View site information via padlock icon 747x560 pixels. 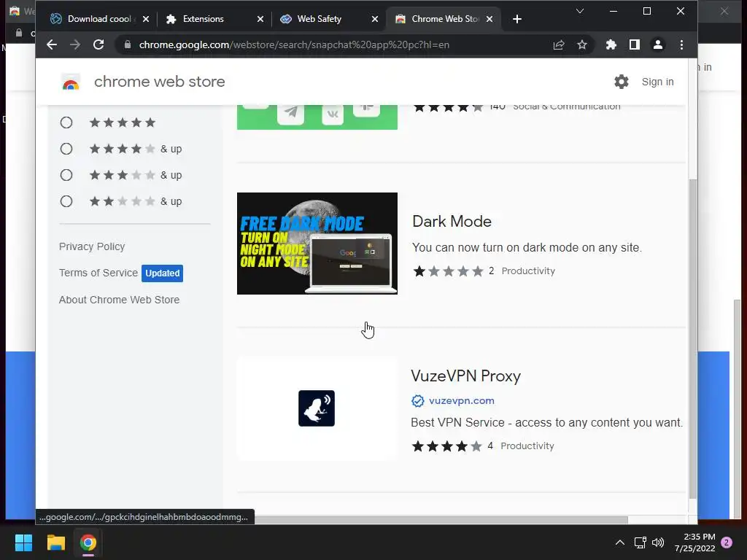[x=127, y=44]
